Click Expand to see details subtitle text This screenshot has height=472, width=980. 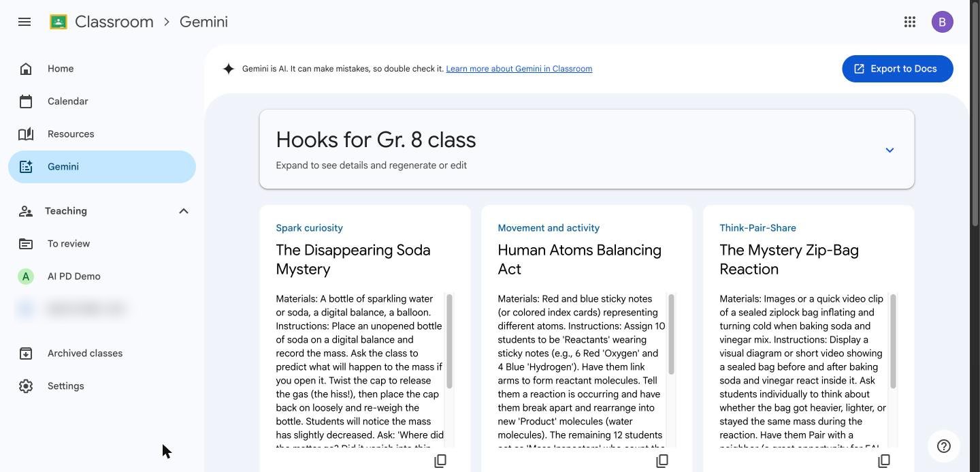pos(371,166)
